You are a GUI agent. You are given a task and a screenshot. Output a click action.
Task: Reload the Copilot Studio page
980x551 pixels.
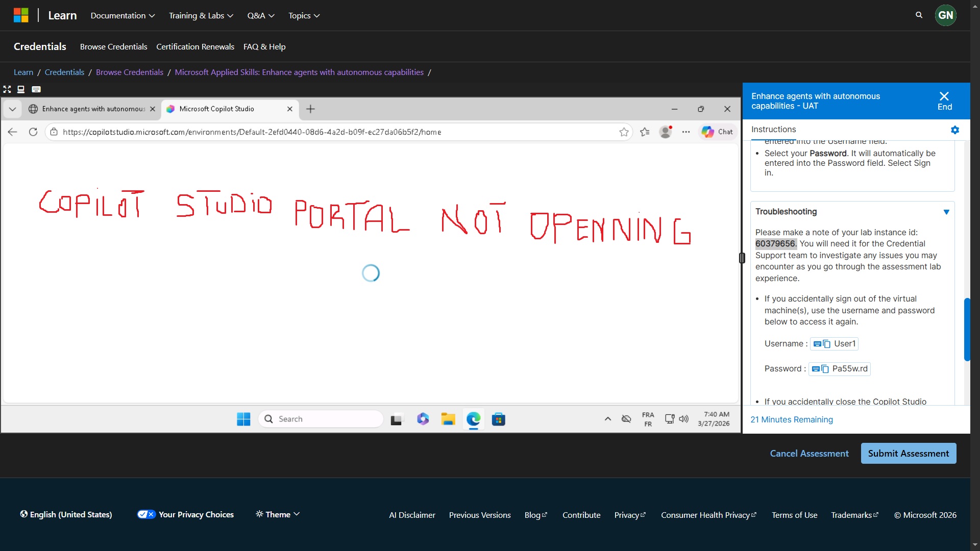tap(33, 132)
